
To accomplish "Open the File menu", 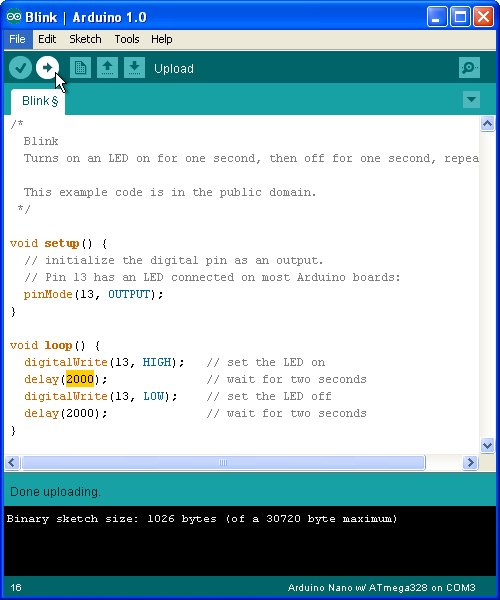I will pos(18,39).
